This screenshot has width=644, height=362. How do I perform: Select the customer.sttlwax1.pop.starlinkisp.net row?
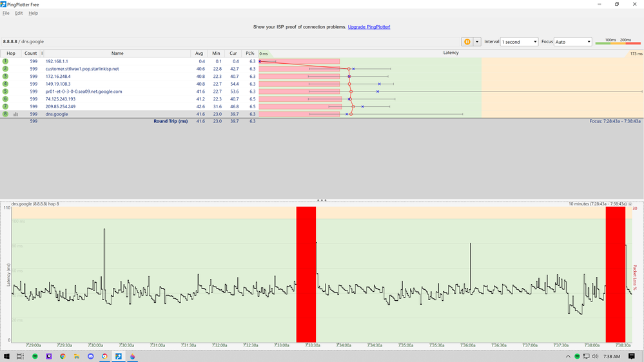[82, 69]
